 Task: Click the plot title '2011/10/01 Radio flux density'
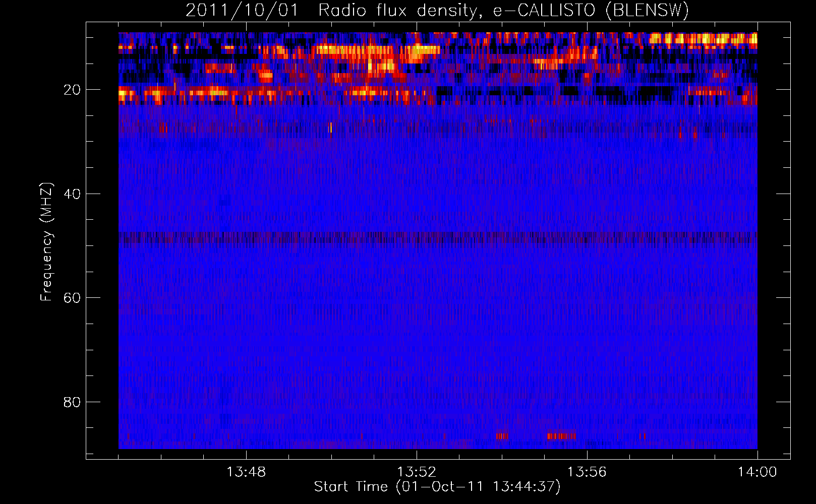pos(437,10)
